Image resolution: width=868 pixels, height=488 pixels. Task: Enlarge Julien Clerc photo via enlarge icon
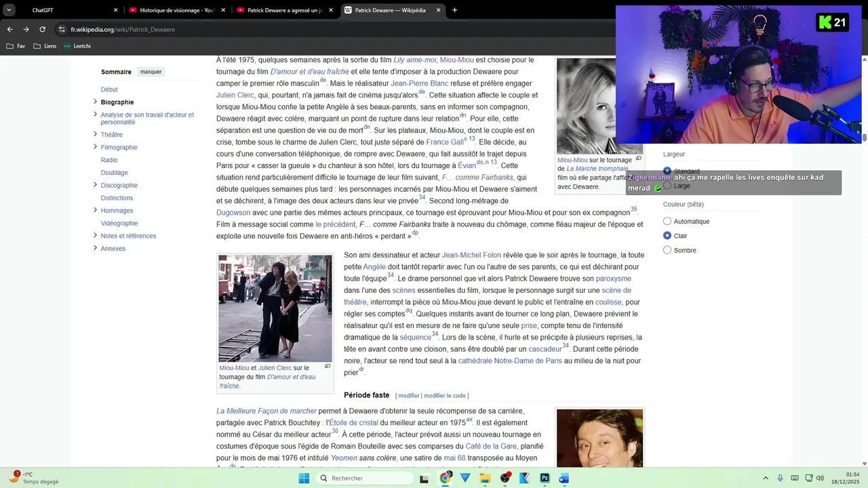point(328,367)
